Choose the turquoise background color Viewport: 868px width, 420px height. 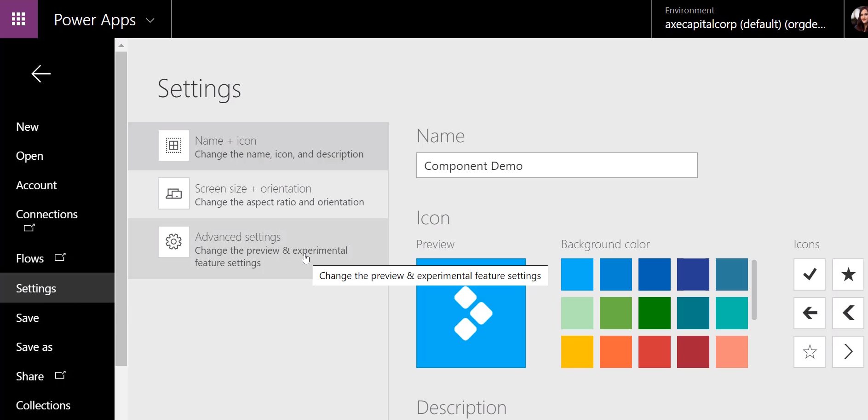point(732,313)
